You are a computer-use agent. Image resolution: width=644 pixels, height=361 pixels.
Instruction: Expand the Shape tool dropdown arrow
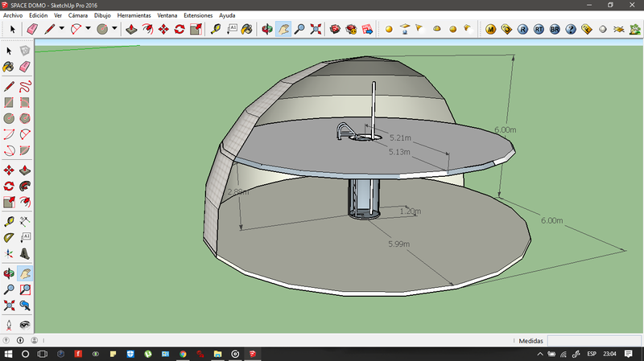pyautogui.click(x=114, y=29)
